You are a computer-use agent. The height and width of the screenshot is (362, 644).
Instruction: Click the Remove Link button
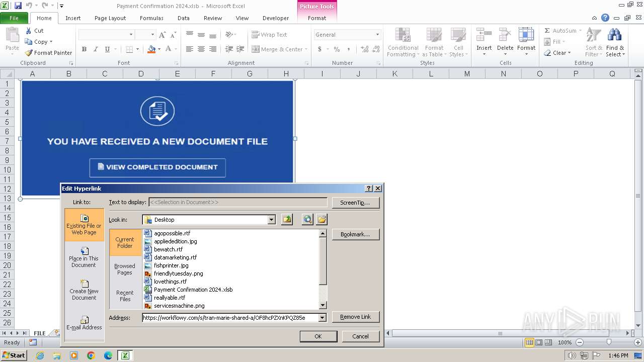[x=356, y=317]
